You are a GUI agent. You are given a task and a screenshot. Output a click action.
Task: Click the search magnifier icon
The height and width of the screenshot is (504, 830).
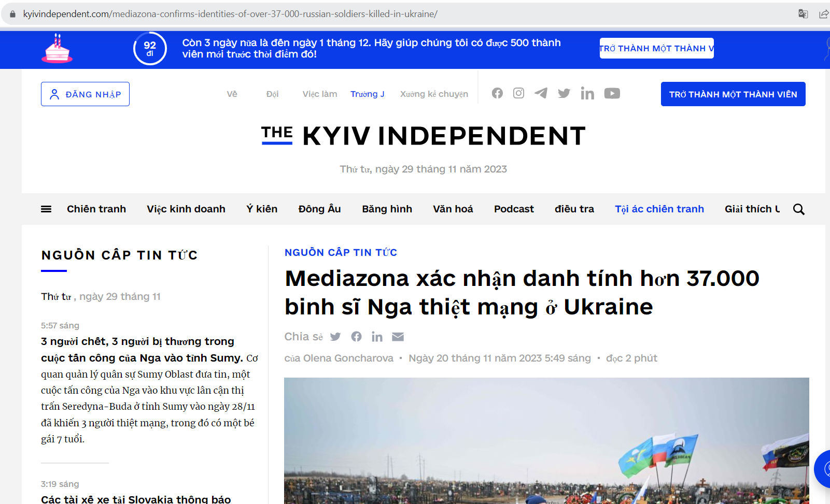pyautogui.click(x=798, y=209)
